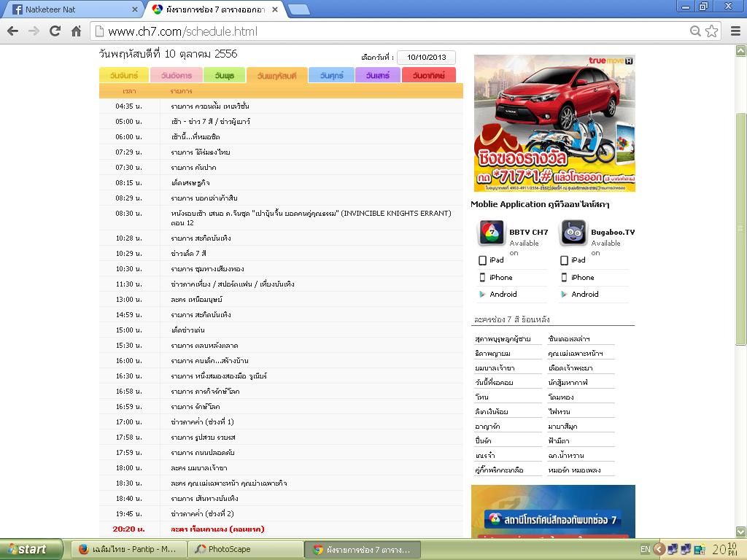Open the ฟ้ามีตา drama link
Image resolution: width=747 pixels, height=560 pixels.
coord(558,441)
